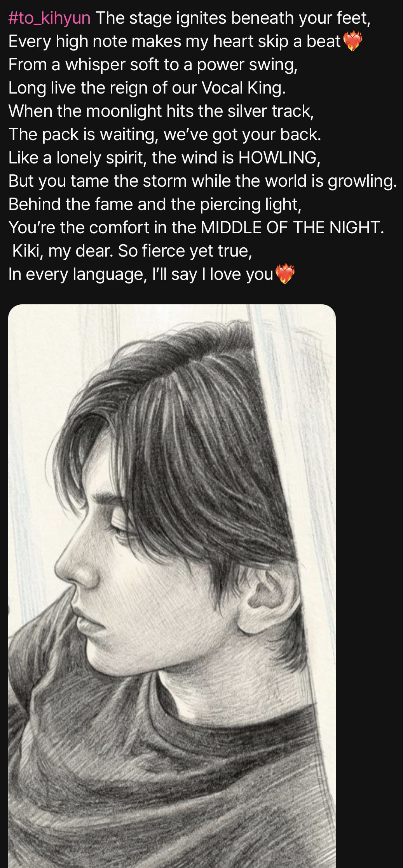Click the heart-on-fire emoji after "beat"
The image size is (403, 868).
[x=352, y=42]
